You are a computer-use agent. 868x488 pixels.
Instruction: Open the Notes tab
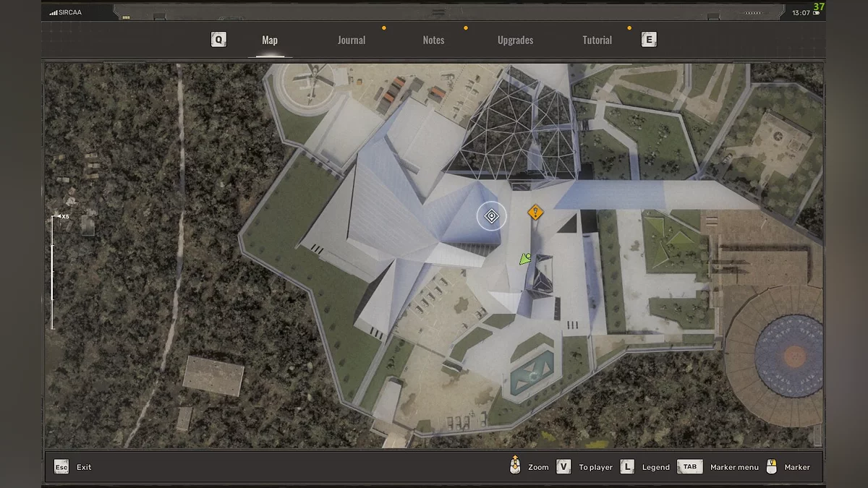pyautogui.click(x=433, y=40)
